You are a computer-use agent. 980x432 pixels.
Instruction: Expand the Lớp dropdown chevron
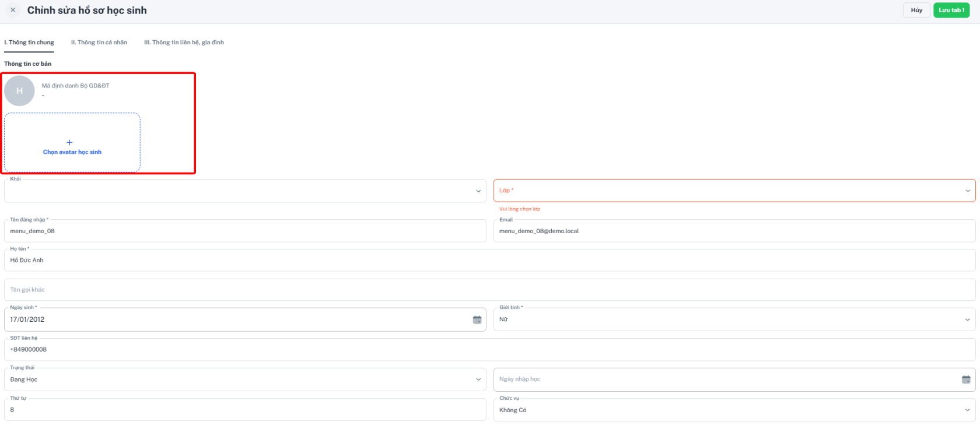click(x=968, y=191)
